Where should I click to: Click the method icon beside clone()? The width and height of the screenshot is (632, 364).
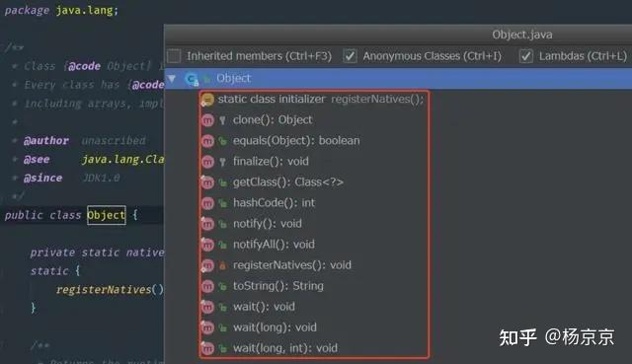coord(207,120)
